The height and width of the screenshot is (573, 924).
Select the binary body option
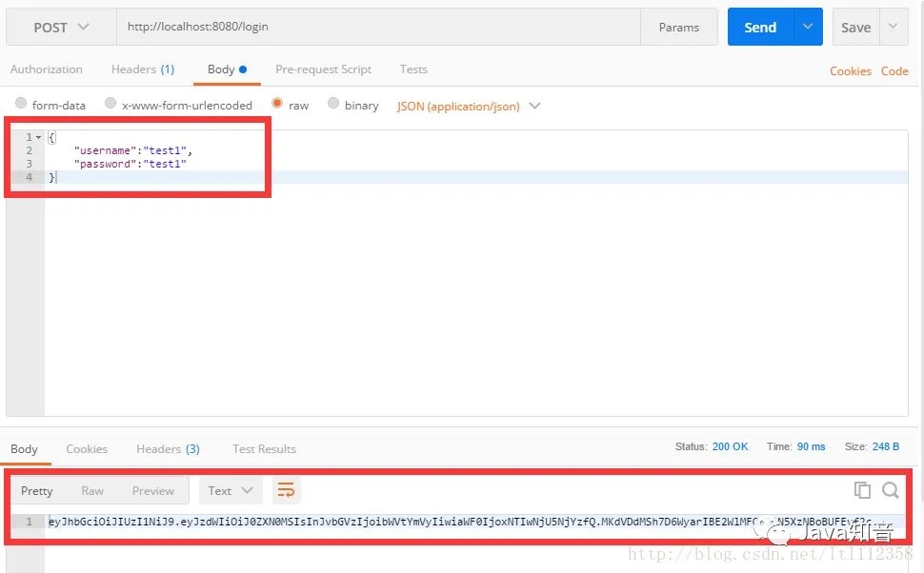[x=333, y=105]
